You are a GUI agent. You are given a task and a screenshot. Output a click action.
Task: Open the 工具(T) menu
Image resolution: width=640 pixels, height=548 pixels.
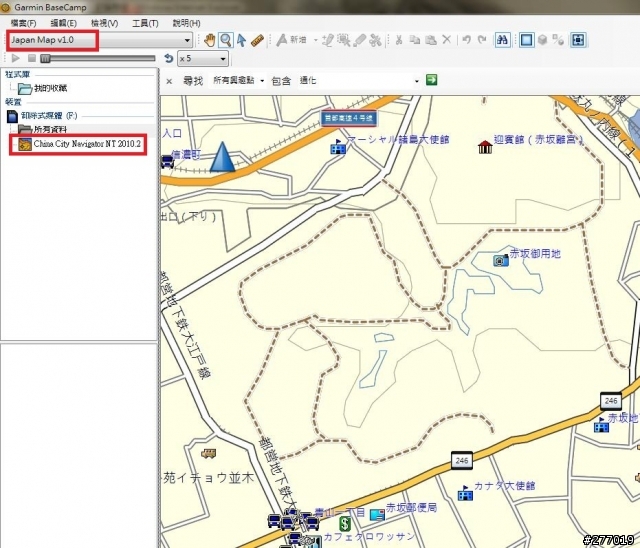(145, 23)
